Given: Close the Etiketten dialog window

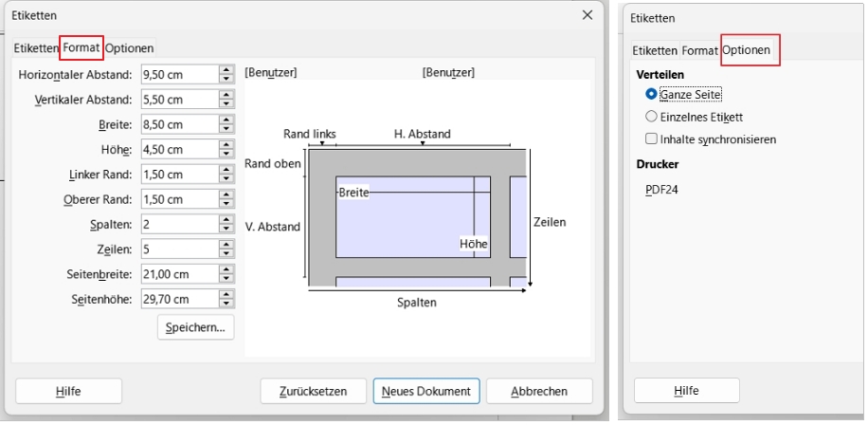Looking at the screenshot, I should [588, 15].
